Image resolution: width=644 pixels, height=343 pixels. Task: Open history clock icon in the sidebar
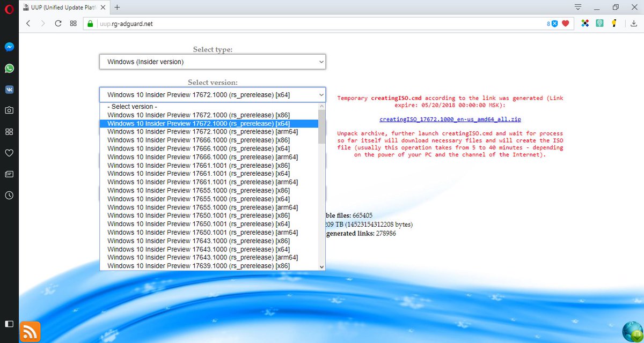point(9,196)
